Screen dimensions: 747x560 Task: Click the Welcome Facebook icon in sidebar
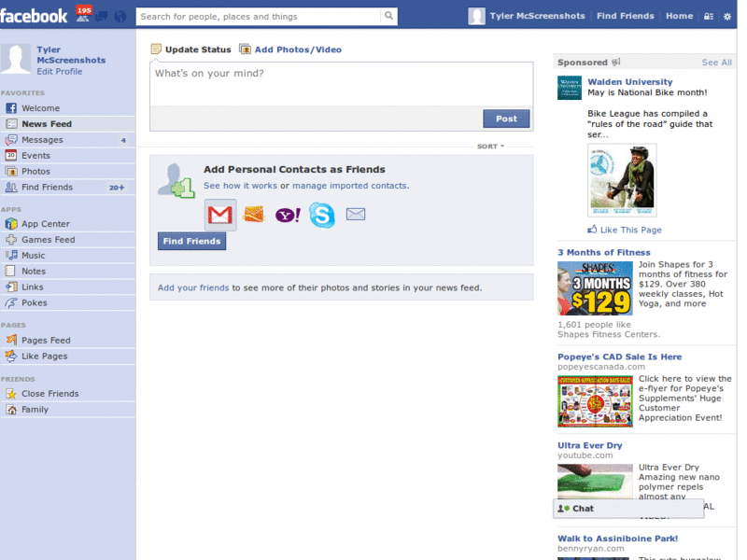point(11,108)
